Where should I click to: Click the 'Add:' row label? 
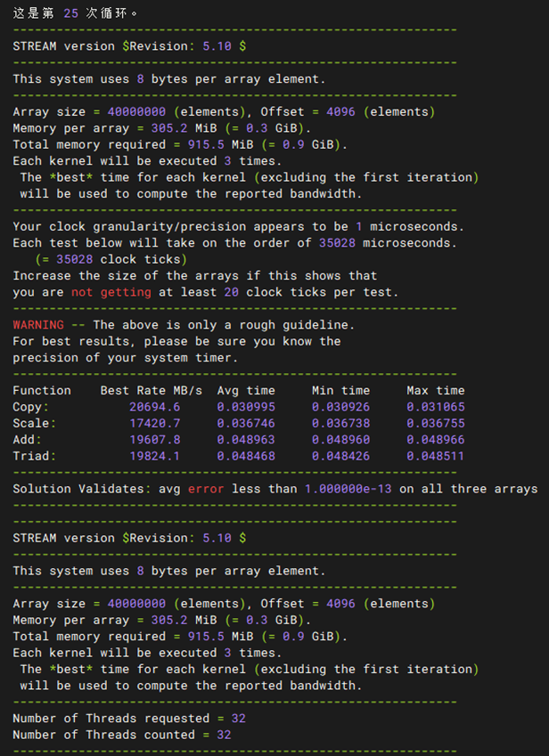point(28,440)
